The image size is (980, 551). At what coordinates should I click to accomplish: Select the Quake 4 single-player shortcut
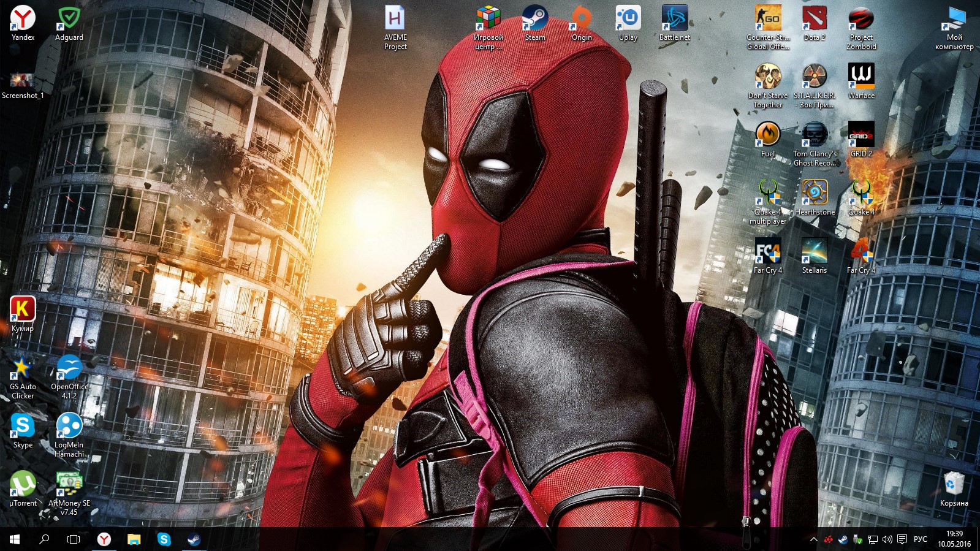point(861,198)
